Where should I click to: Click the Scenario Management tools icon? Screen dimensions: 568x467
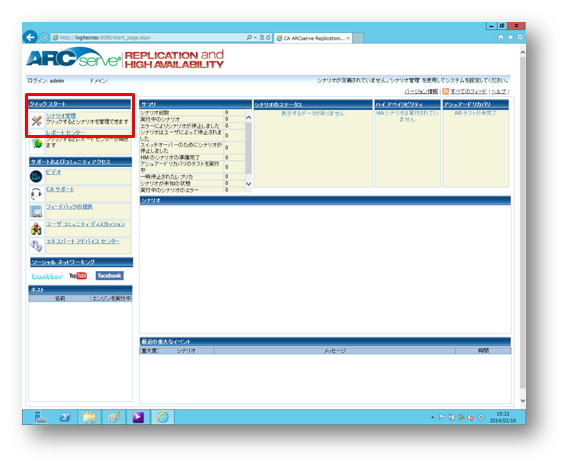tap(36, 121)
